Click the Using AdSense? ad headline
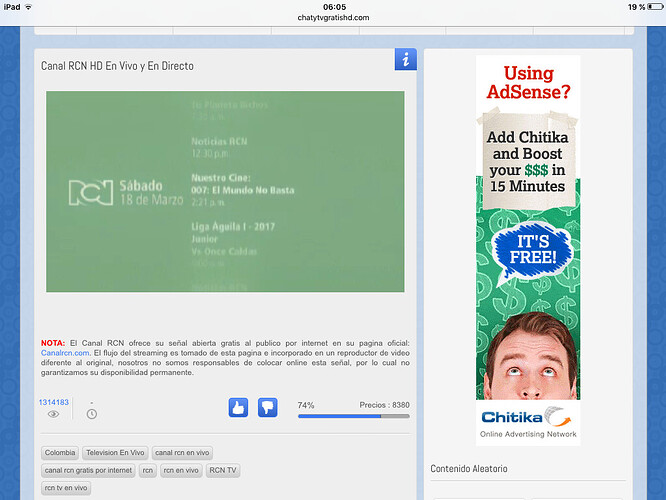 528,82
